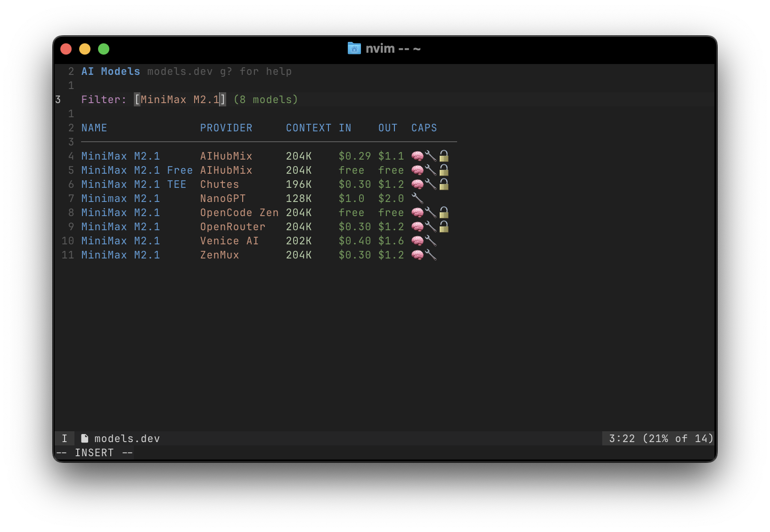The height and width of the screenshot is (532, 770).
Task: Click the $1.6 output price
Action: (391, 241)
